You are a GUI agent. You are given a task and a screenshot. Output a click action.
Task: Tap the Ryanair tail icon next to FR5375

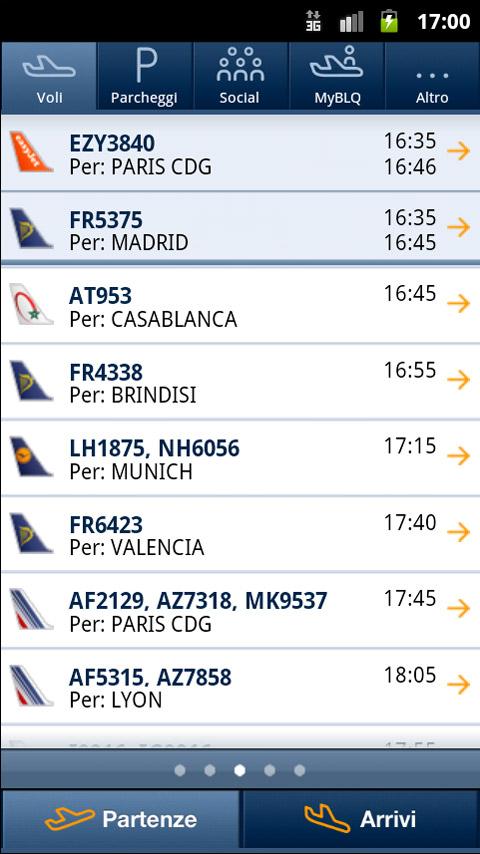(32, 229)
